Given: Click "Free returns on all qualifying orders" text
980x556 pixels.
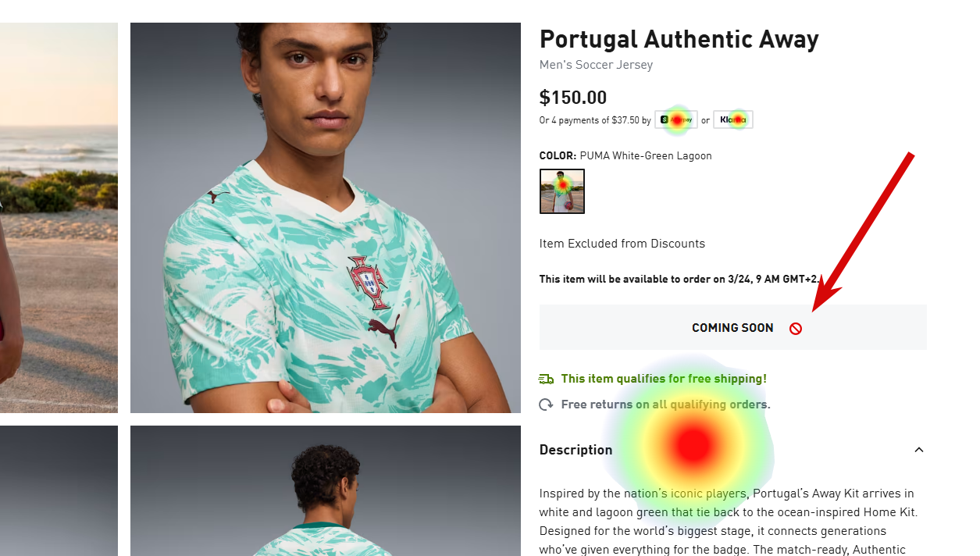Looking at the screenshot, I should [x=665, y=405].
